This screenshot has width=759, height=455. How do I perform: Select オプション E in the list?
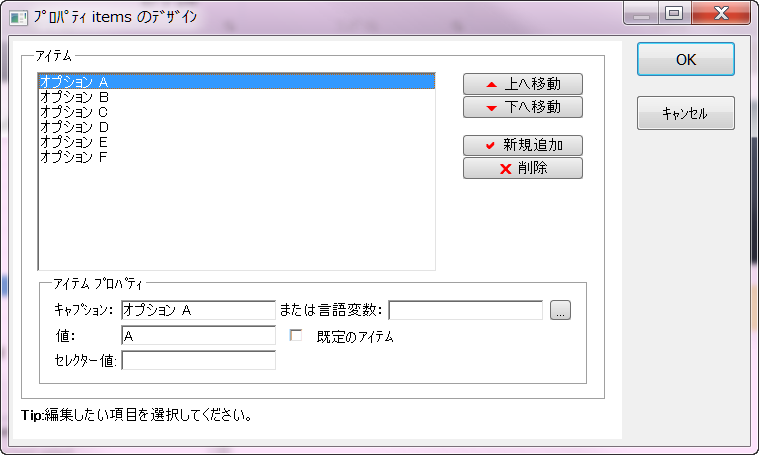click(x=237, y=142)
